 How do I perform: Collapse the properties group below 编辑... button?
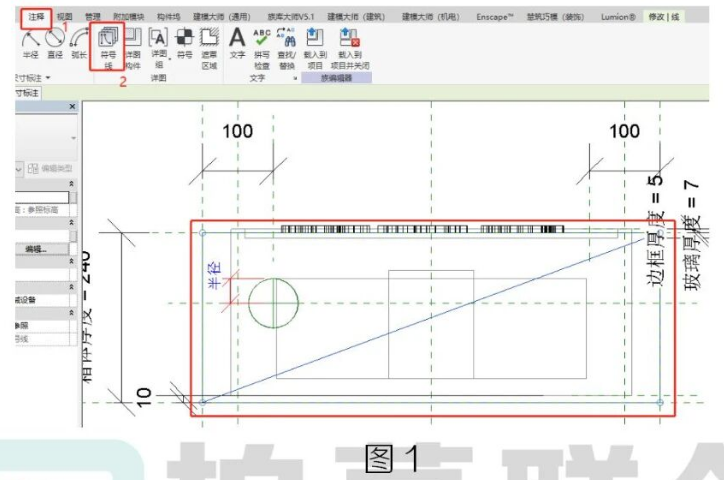72,261
